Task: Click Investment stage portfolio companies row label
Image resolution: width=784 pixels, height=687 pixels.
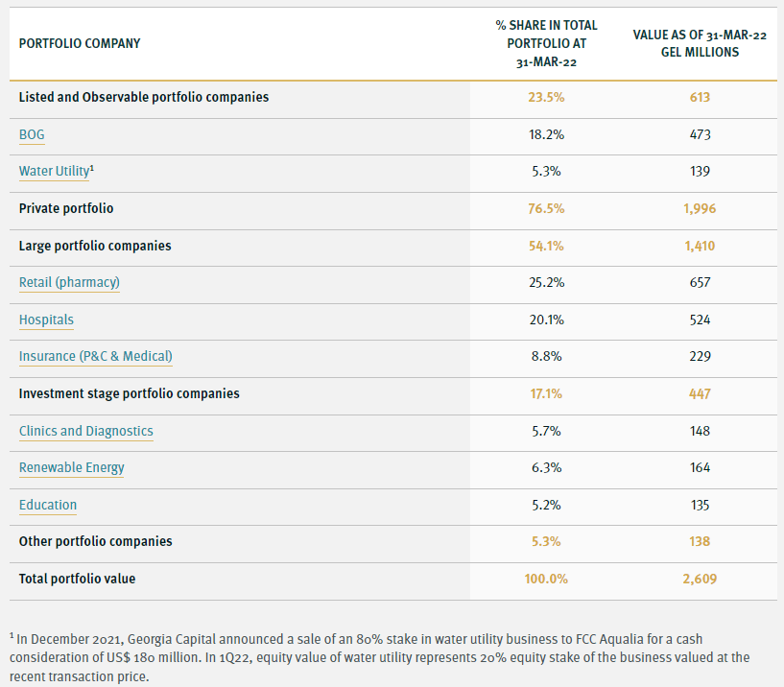Action: pos(130,393)
